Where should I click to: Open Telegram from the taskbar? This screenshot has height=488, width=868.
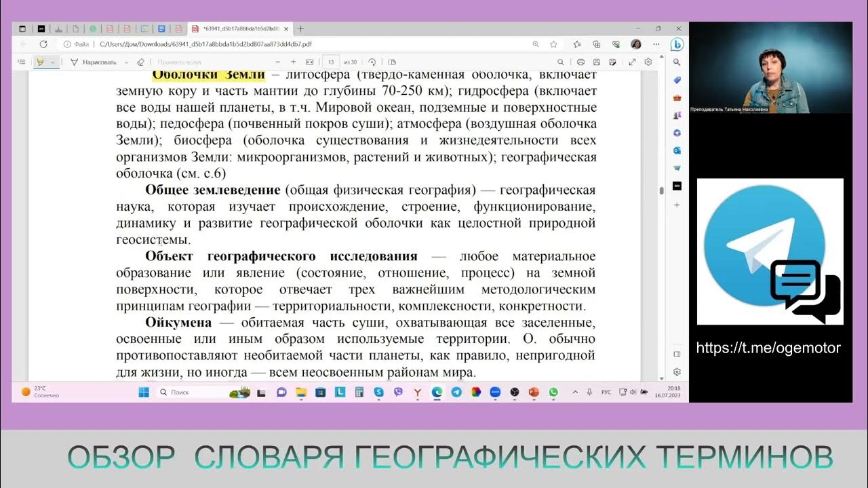click(x=456, y=392)
